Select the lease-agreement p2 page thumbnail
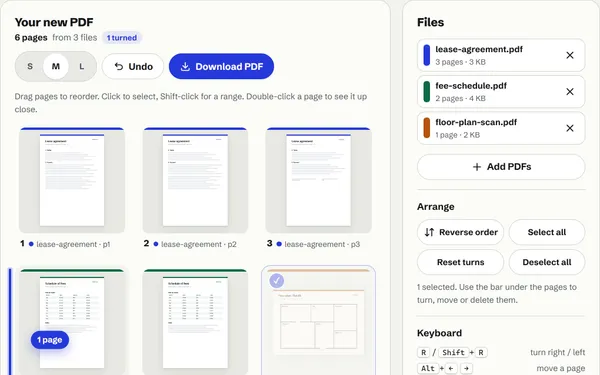This screenshot has width=600, height=375. 195,180
